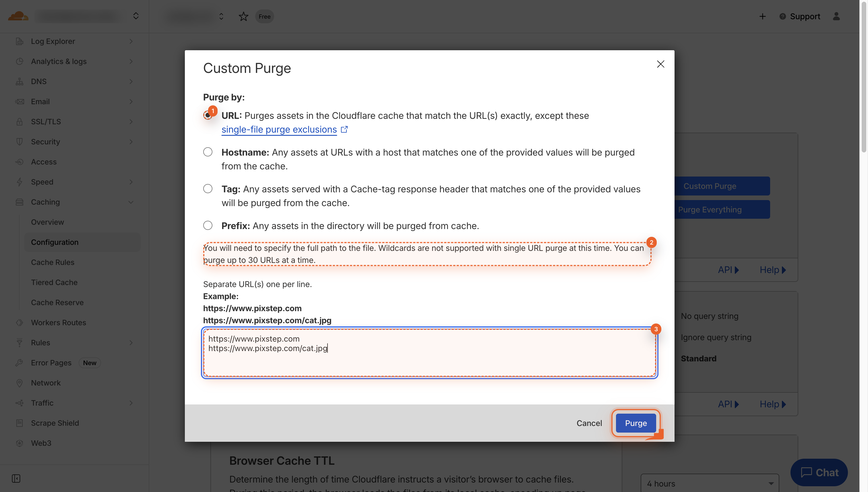868x492 pixels.
Task: Click the SSL/TLS padlock icon in sidebar
Action: point(19,122)
